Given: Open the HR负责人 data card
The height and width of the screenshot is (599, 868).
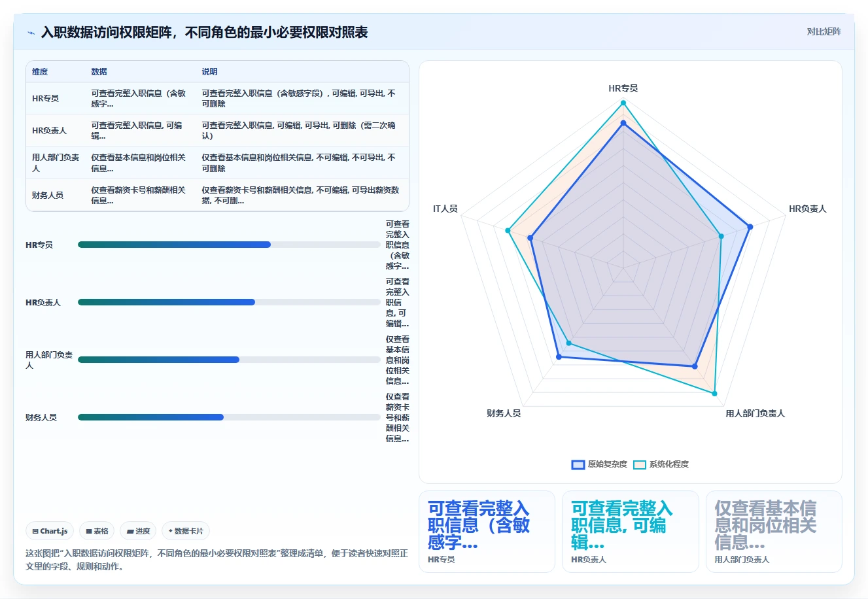Looking at the screenshot, I should tap(631, 532).
